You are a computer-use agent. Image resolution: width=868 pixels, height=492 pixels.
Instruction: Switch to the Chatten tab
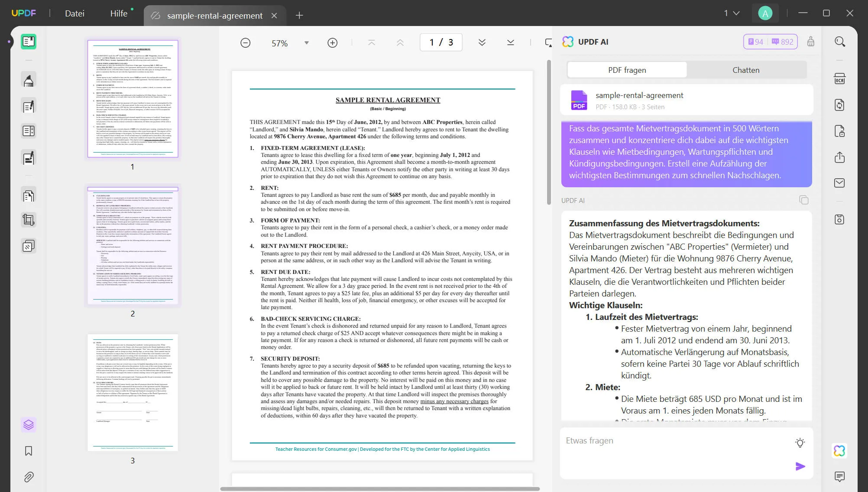pos(745,70)
